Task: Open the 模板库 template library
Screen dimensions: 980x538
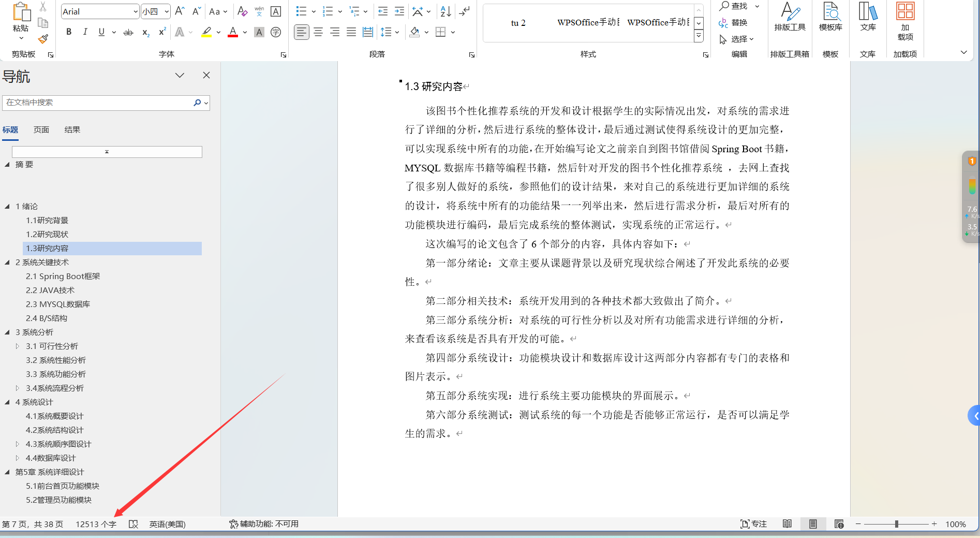Action: coord(830,17)
